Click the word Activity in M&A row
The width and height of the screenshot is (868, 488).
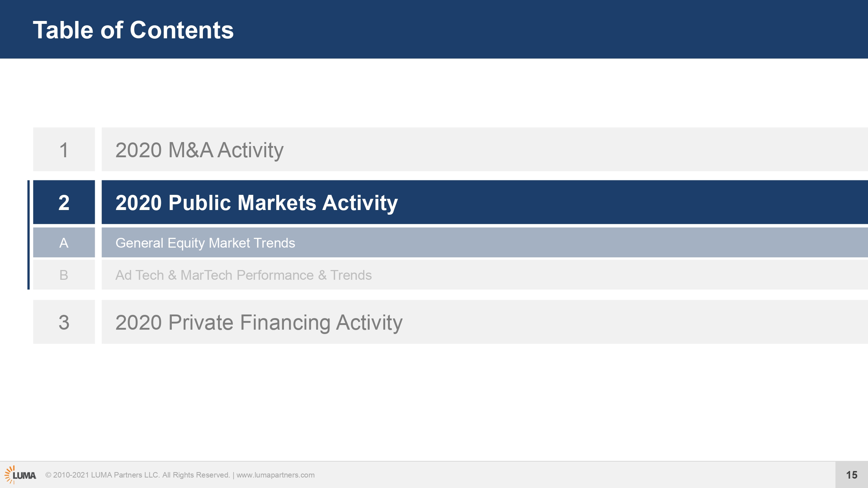pos(250,150)
